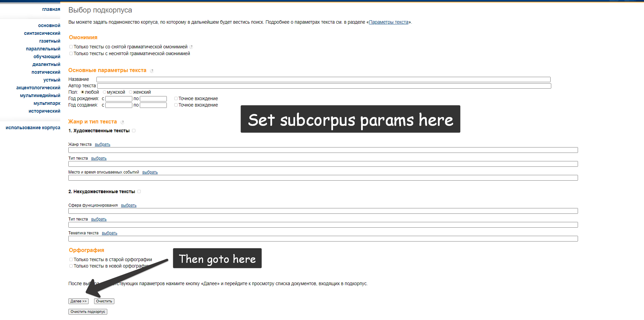Select the любой gender radio button
644x320 pixels.
83,92
